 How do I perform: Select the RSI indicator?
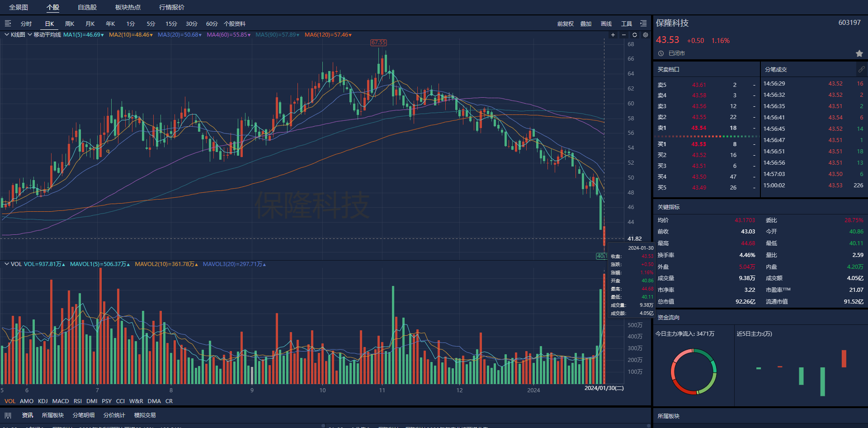click(x=78, y=401)
